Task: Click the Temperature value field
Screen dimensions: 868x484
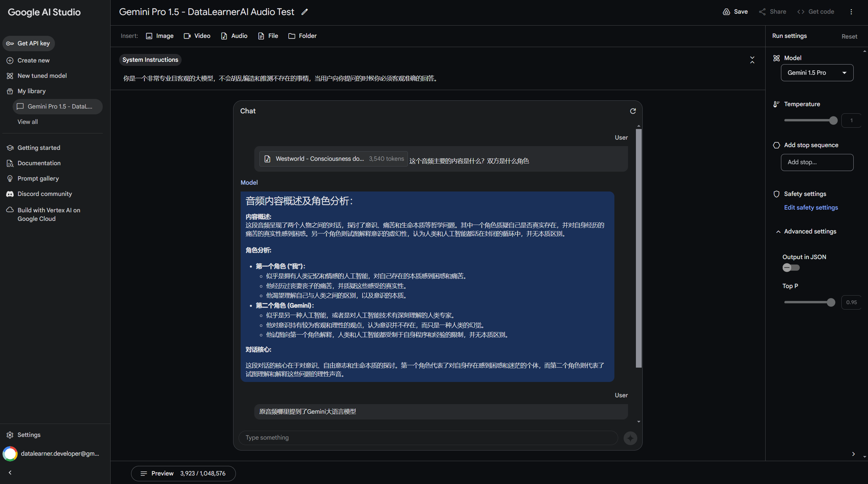Action: click(x=851, y=120)
